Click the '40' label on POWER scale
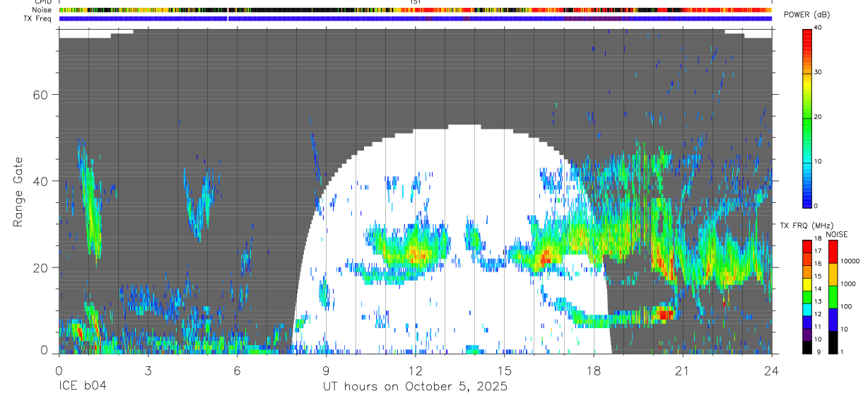868x401 pixels. tap(819, 28)
